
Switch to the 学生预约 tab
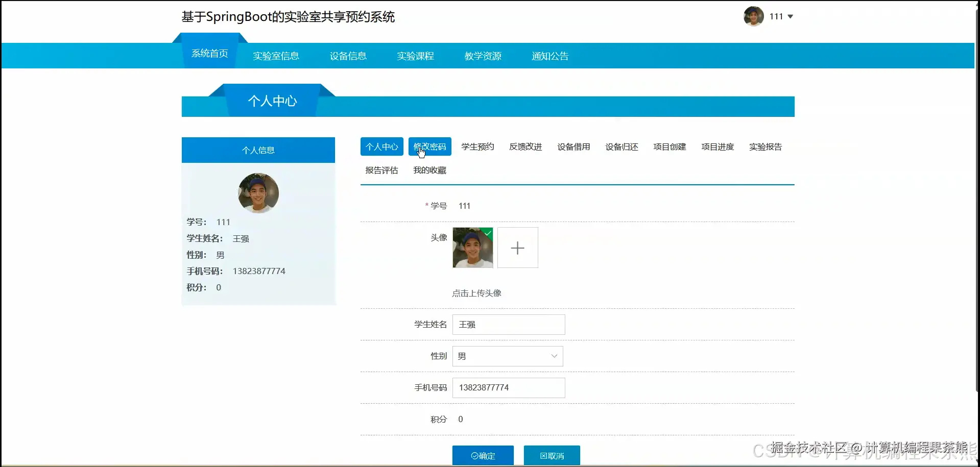(x=476, y=146)
